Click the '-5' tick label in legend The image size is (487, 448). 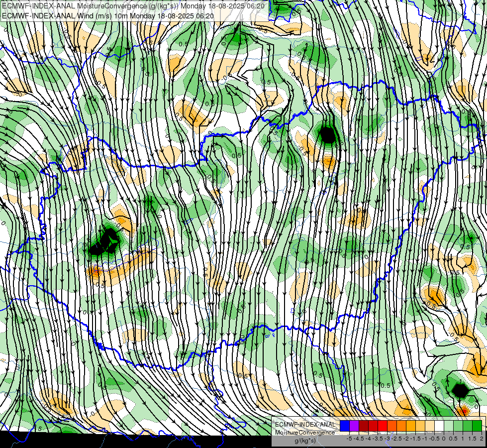click(x=349, y=439)
